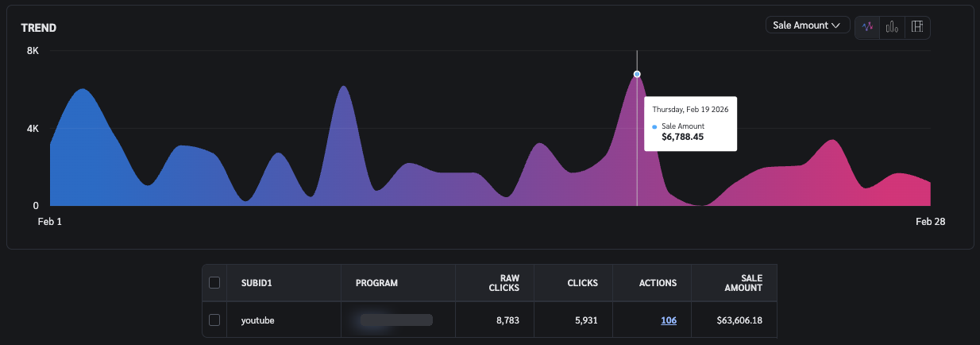This screenshot has height=345, width=980.
Task: Sort by the SUBID1 column header
Action: 256,283
